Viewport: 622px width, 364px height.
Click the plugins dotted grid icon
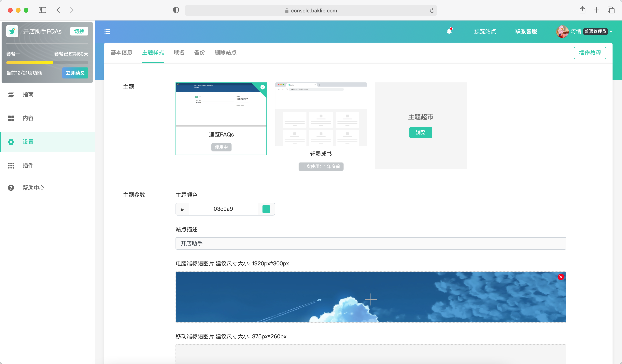(x=11, y=166)
